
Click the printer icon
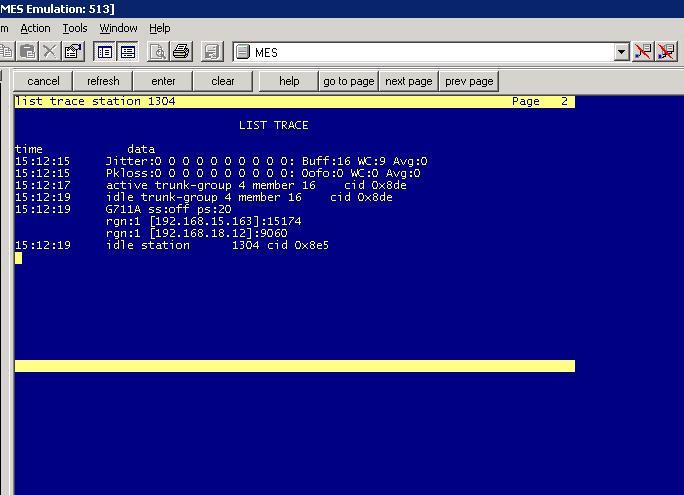[x=181, y=52]
